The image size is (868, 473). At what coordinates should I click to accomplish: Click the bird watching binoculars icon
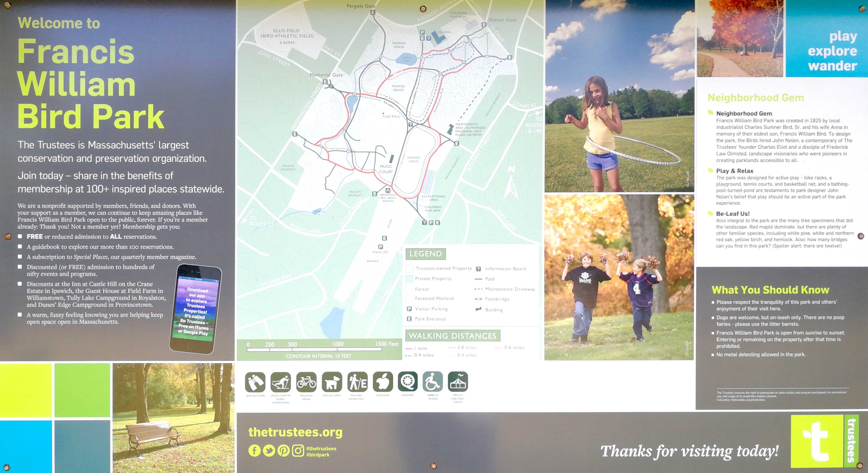click(255, 382)
